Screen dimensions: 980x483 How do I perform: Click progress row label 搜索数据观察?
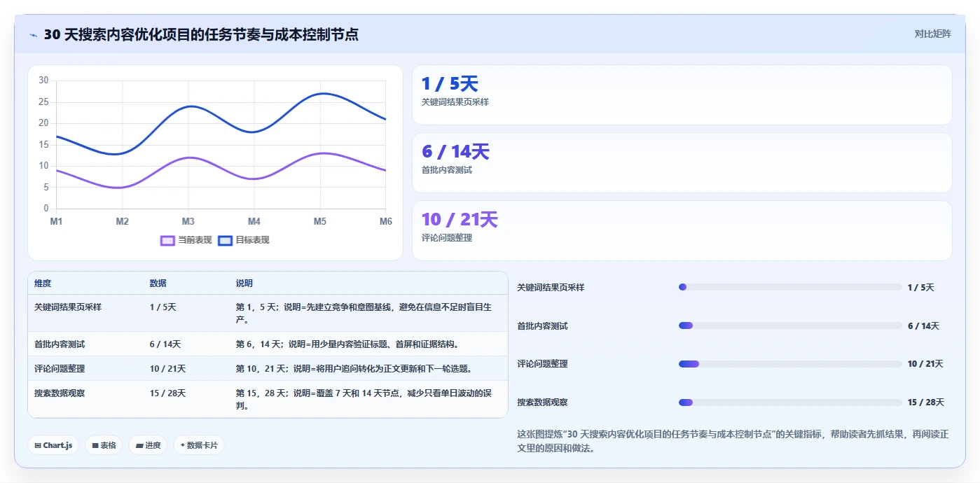pyautogui.click(x=542, y=402)
